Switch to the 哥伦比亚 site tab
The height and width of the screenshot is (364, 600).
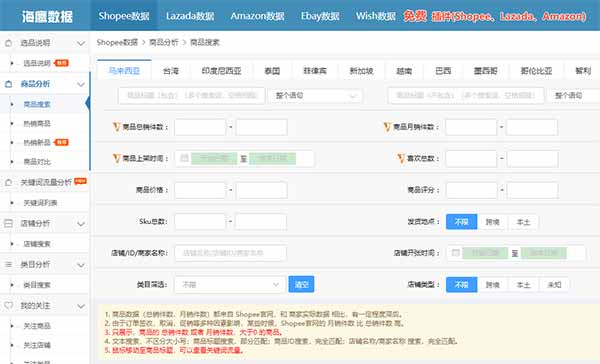point(536,71)
